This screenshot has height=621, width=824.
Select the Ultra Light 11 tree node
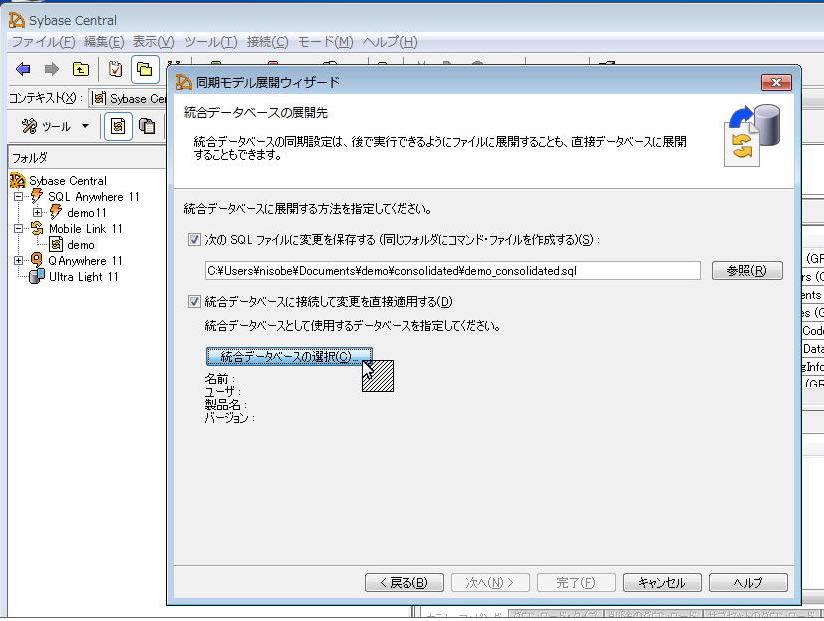83,276
